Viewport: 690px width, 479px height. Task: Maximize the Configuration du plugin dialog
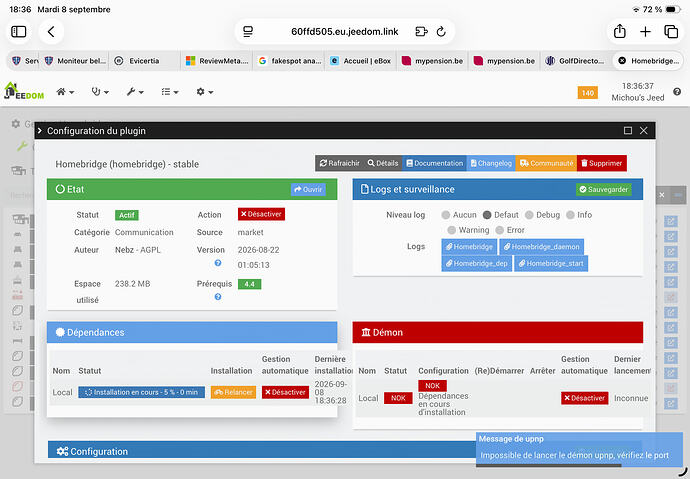[628, 131]
